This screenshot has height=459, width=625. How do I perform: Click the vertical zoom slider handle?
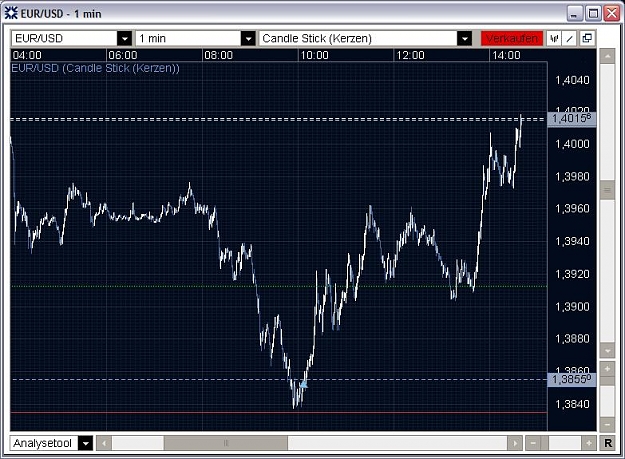607,381
